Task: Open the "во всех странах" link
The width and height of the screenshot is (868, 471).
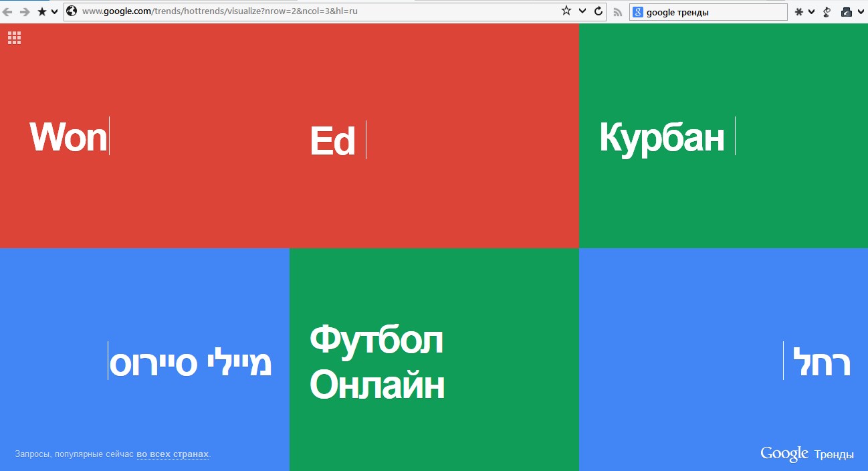Action: click(173, 454)
